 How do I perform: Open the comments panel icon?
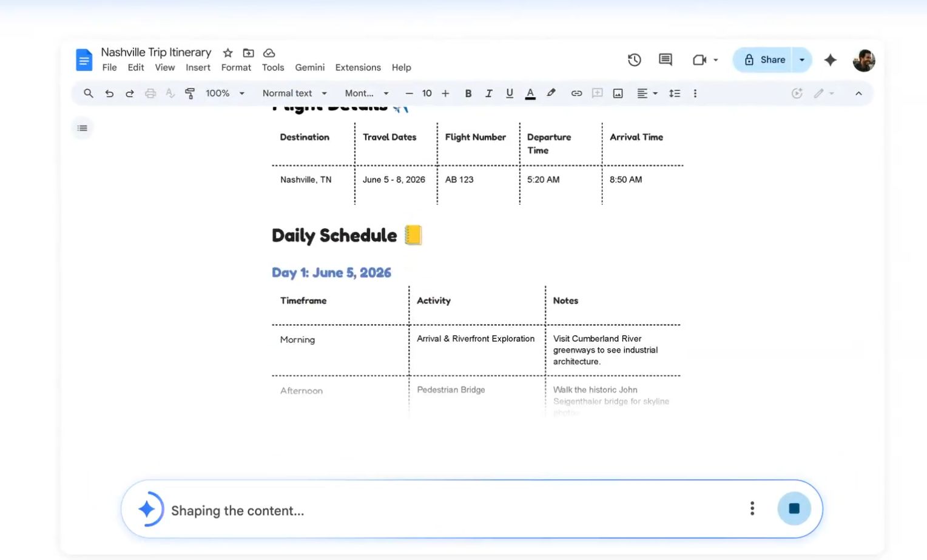click(x=666, y=59)
